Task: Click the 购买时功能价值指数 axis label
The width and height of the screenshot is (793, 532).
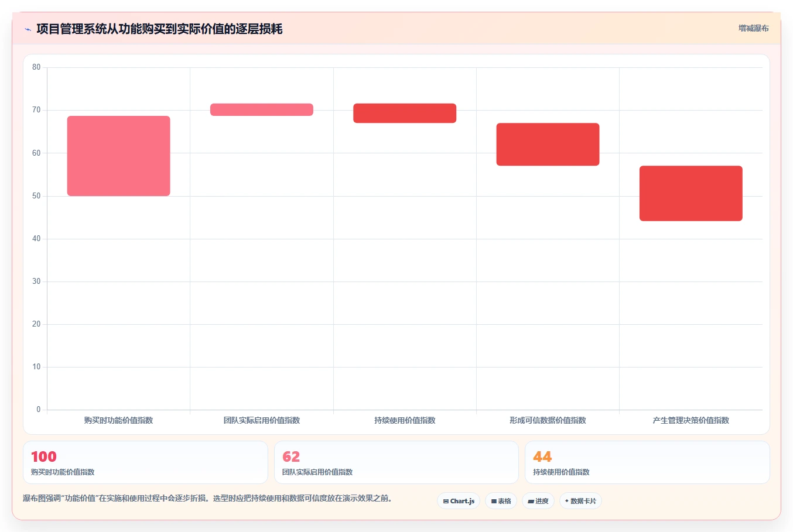Action: tap(118, 420)
